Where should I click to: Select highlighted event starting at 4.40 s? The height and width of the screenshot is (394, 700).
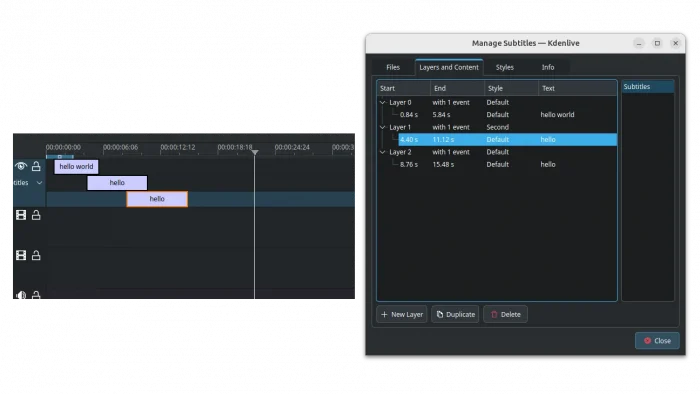[x=508, y=140]
